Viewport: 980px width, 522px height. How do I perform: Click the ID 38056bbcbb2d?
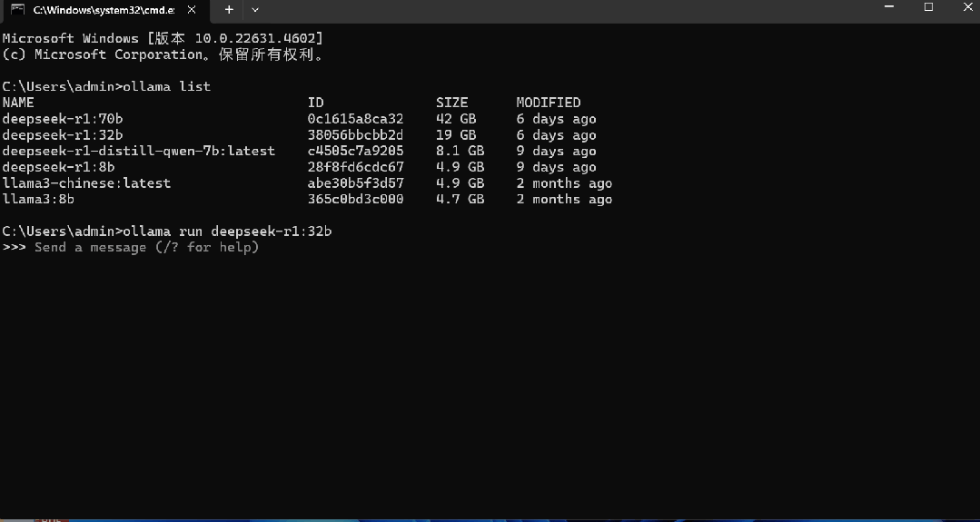point(356,135)
